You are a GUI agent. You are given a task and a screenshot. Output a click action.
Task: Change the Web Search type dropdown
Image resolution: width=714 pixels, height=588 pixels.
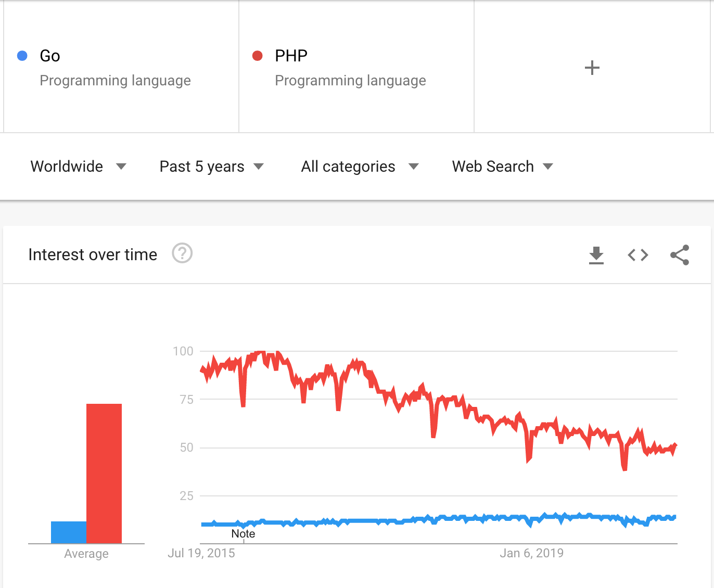point(502,167)
